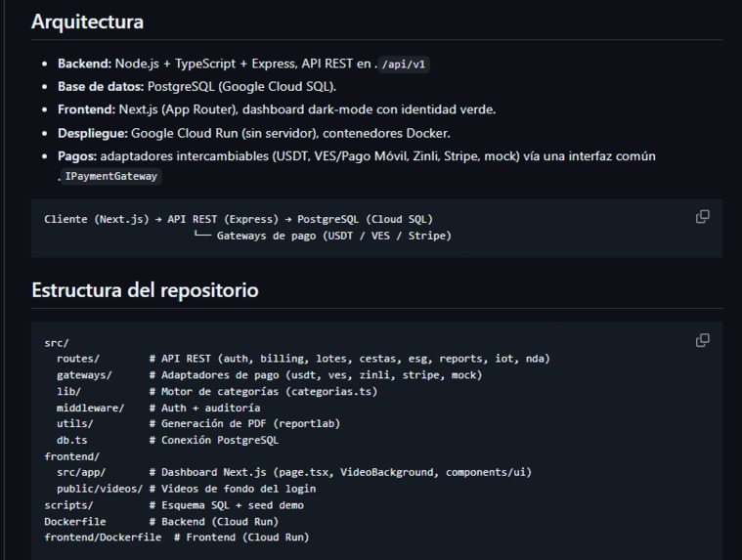
Task: Click '# Motor de categorías (categorias.ts)' comment
Action: click(x=263, y=392)
